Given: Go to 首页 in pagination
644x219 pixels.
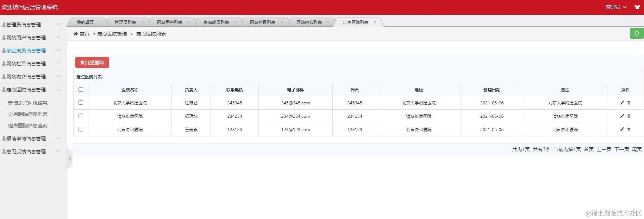Looking at the screenshot, I should tap(589, 149).
